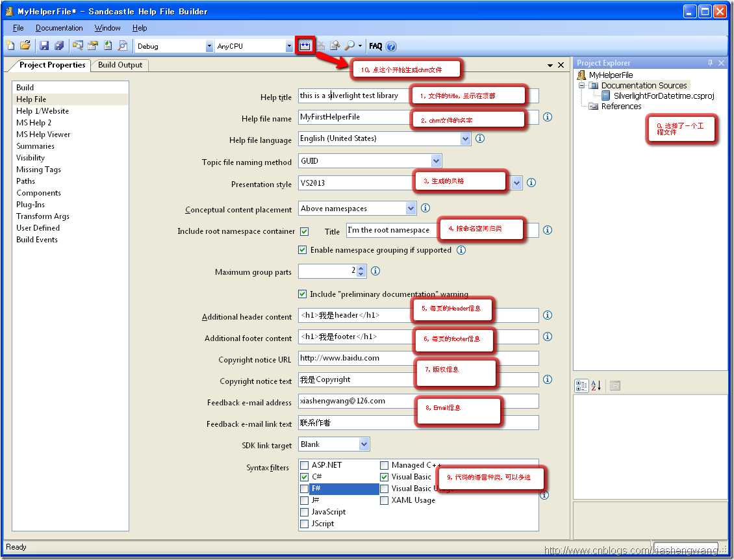Select the References node in Project Explorer
The height and width of the screenshot is (560, 734).
click(x=621, y=107)
